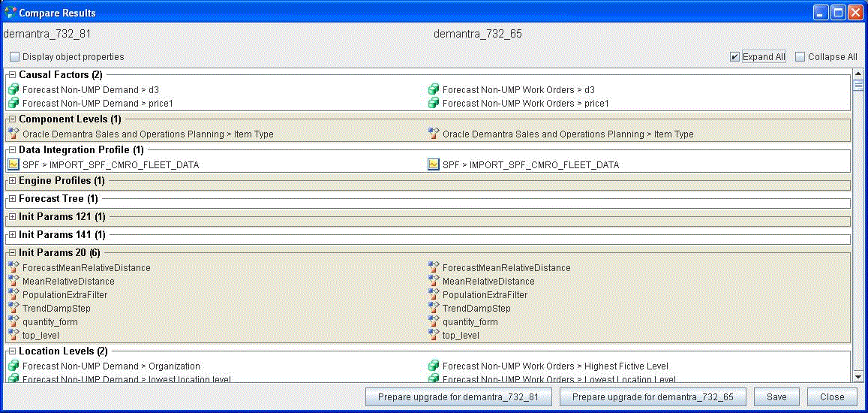Select left 'Forecast Non-UMP Demand > price1' text
This screenshot has height=413, width=868.
[98, 103]
